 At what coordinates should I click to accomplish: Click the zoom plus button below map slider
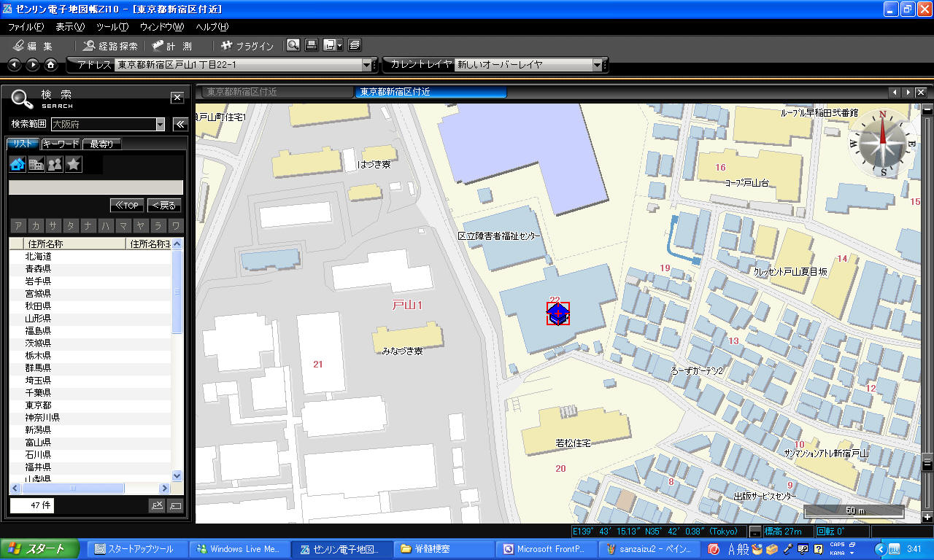927,516
